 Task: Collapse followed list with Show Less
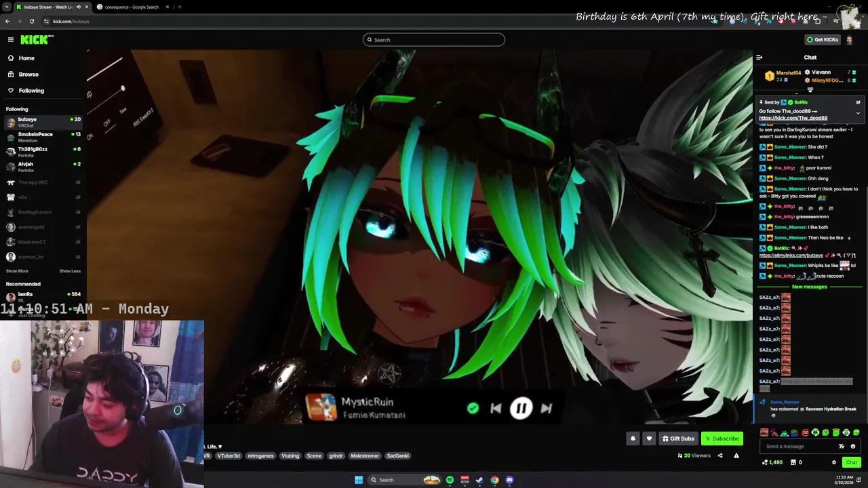tap(70, 271)
